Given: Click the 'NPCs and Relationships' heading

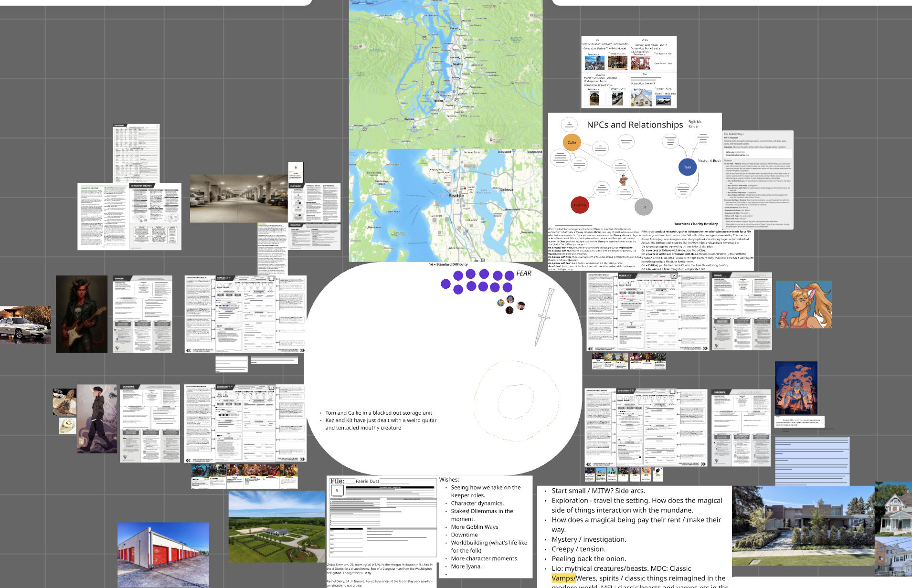Looking at the screenshot, I should pyautogui.click(x=635, y=125).
